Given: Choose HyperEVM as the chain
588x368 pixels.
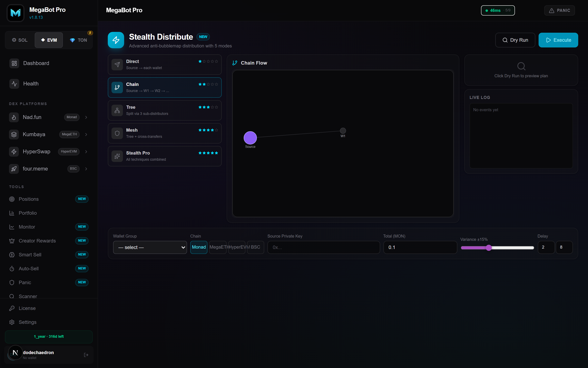Looking at the screenshot, I should (237, 247).
